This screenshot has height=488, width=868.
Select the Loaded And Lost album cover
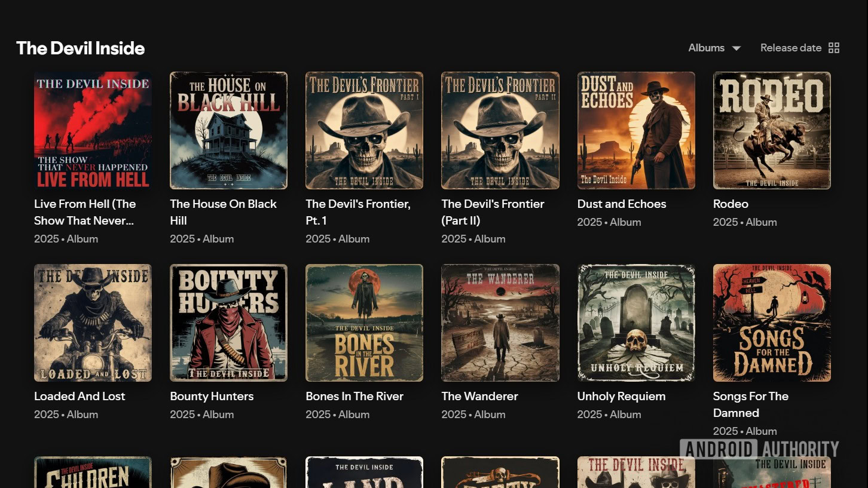click(93, 323)
